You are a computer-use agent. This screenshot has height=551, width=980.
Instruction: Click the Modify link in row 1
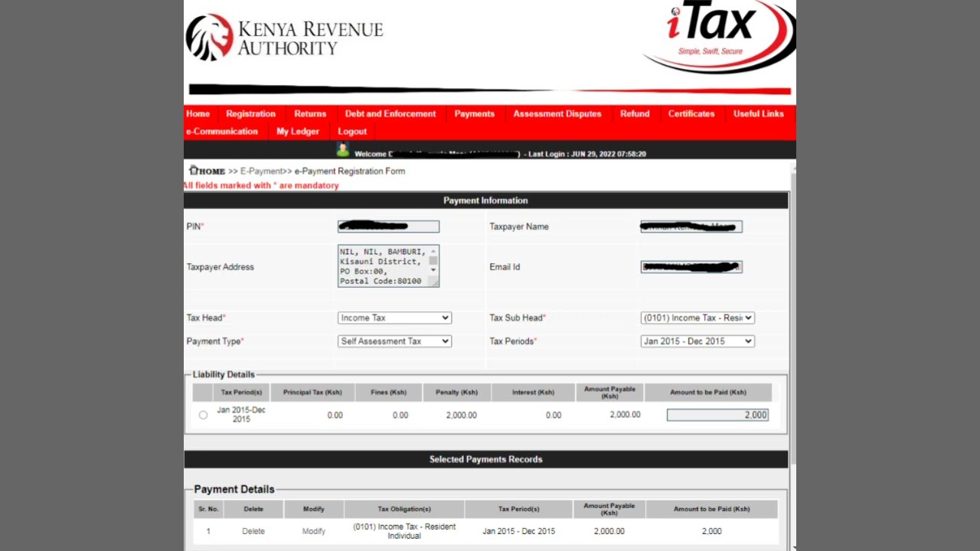314,531
